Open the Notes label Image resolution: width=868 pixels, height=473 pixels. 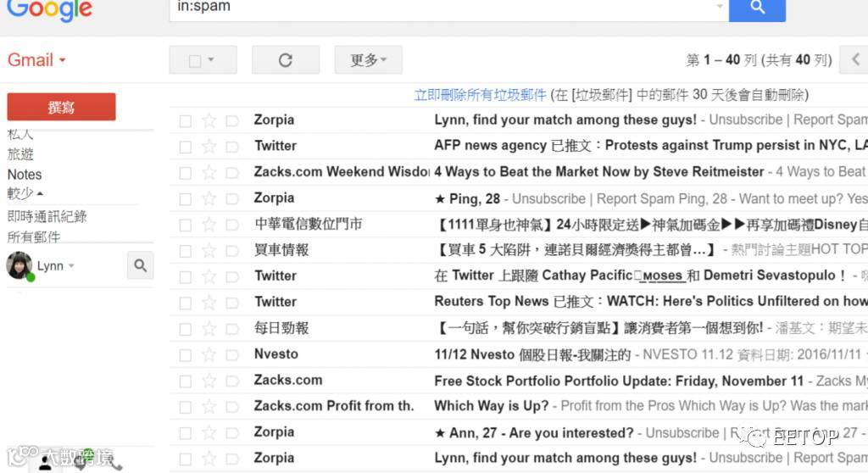click(25, 175)
